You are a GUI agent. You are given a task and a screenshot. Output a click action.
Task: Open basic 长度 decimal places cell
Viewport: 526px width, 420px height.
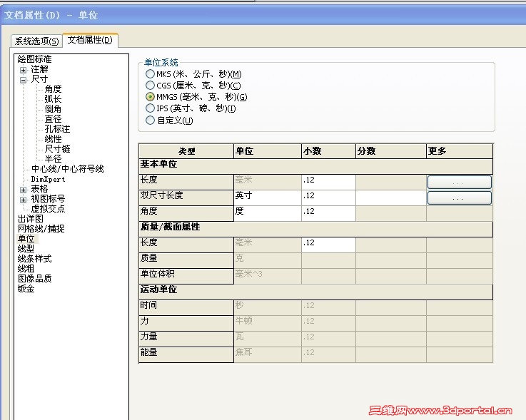pyautogui.click(x=328, y=182)
